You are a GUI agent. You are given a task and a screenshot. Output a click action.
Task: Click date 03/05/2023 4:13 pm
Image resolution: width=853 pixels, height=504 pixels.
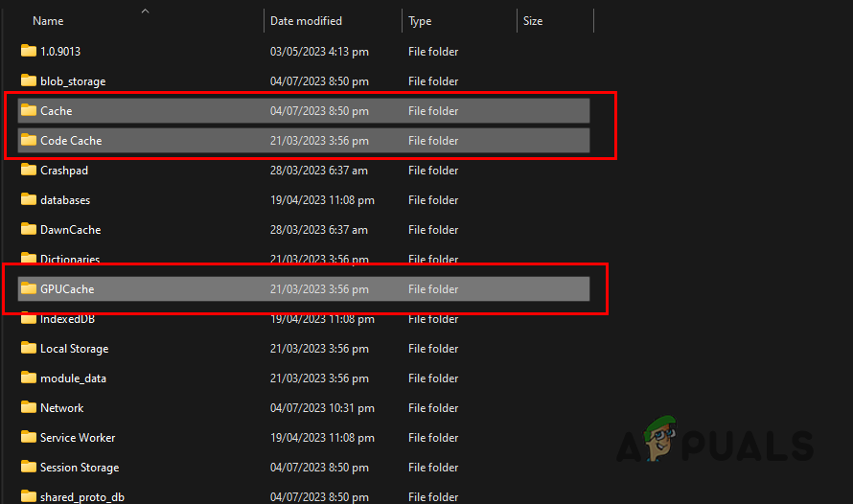[x=319, y=52]
